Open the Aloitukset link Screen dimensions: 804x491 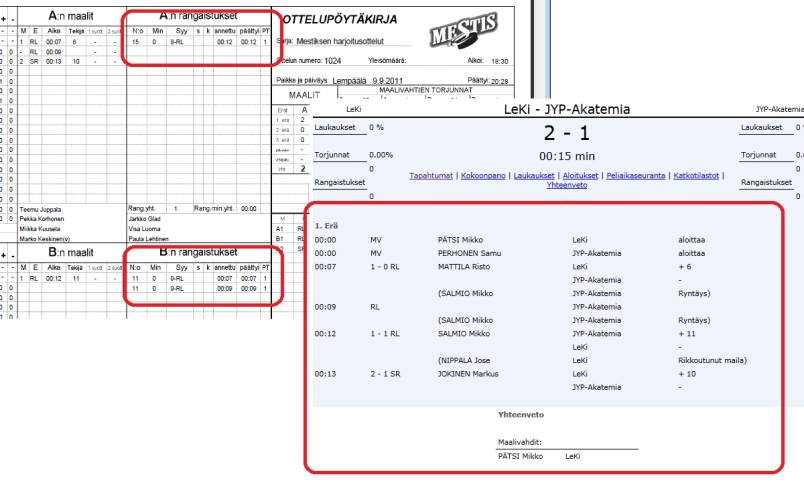coord(580,176)
